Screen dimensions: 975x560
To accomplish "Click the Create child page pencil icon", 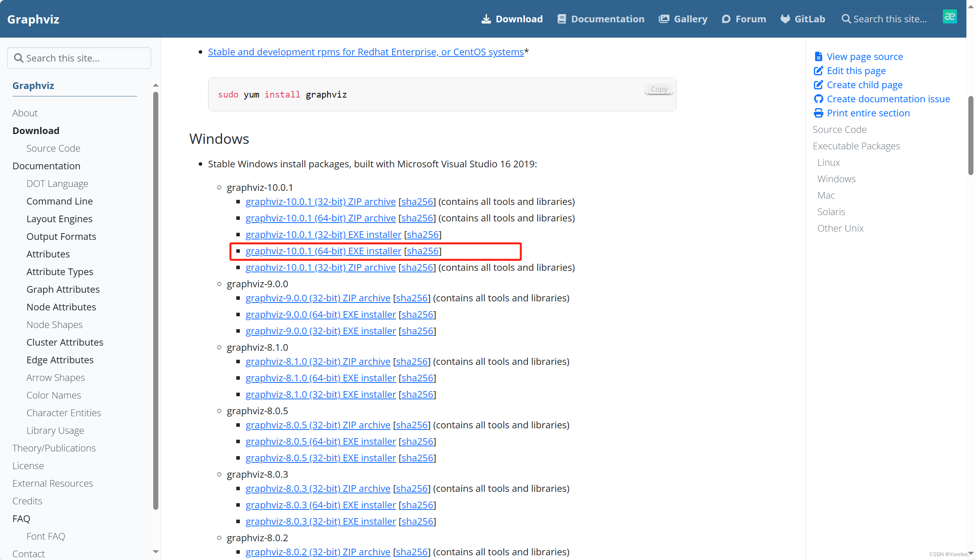I will (x=818, y=85).
